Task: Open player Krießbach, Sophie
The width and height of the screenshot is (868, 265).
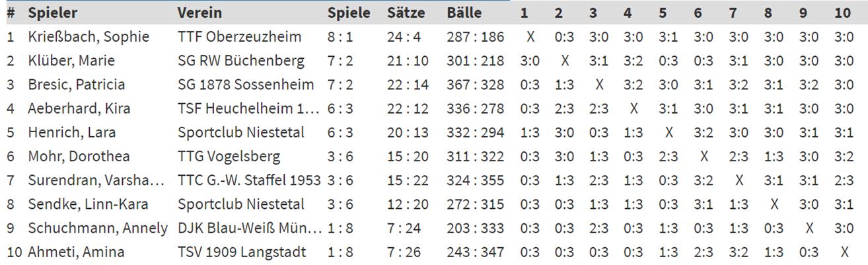Action: (89, 37)
